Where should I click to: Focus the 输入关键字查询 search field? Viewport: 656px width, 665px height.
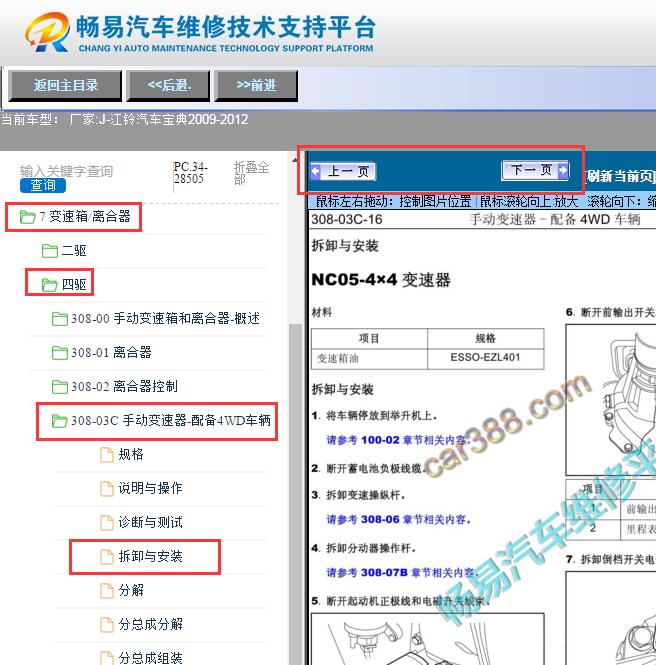click(67, 171)
